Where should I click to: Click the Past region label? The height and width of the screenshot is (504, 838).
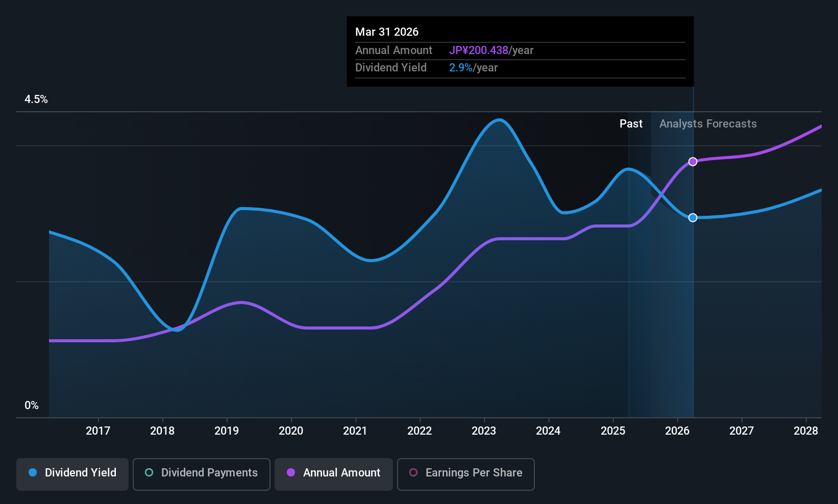pyautogui.click(x=631, y=124)
